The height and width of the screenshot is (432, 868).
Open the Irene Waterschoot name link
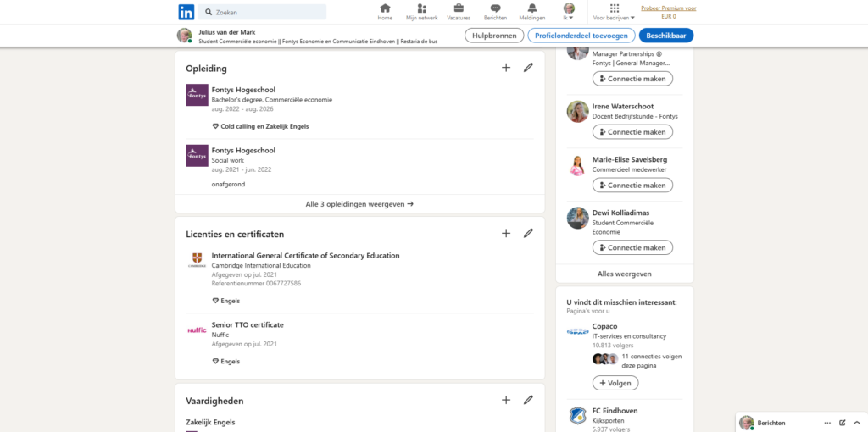point(623,106)
